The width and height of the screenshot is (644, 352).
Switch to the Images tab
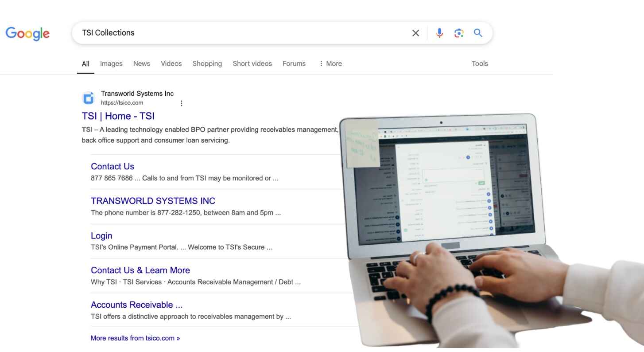click(x=111, y=64)
